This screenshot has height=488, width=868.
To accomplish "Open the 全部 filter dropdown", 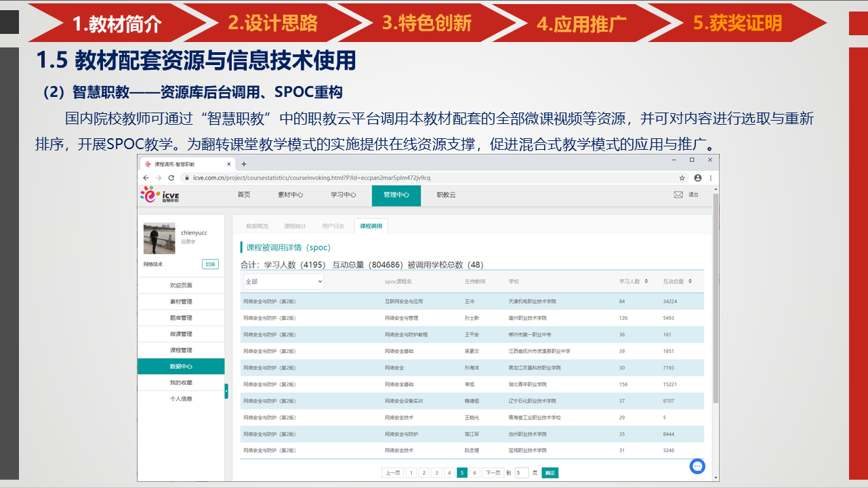I will (x=283, y=281).
